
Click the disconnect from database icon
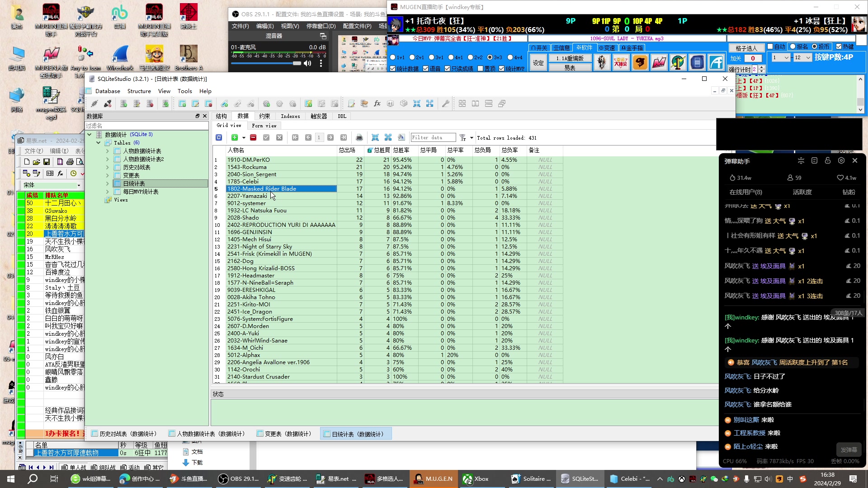tap(108, 104)
